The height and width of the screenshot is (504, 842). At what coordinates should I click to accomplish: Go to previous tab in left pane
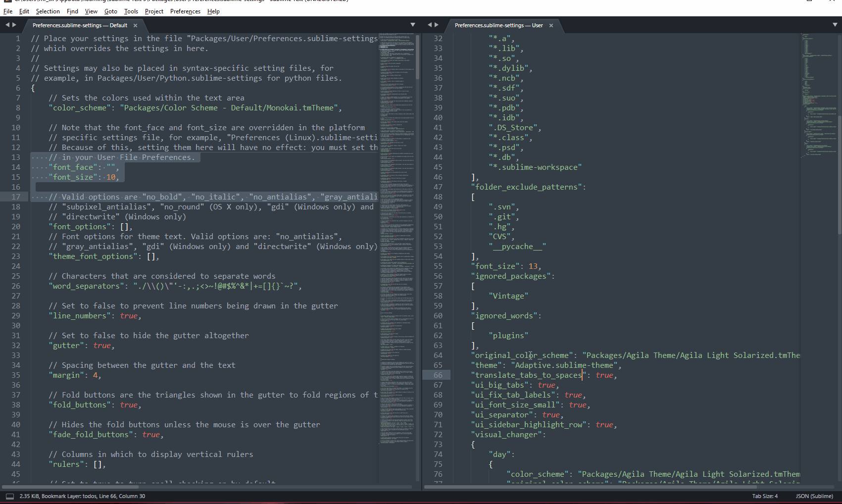7,25
